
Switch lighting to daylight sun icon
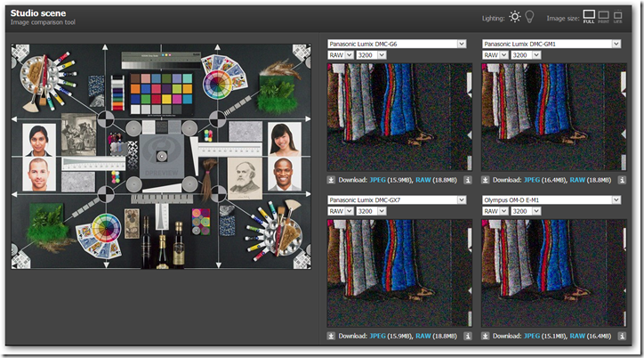(x=515, y=17)
